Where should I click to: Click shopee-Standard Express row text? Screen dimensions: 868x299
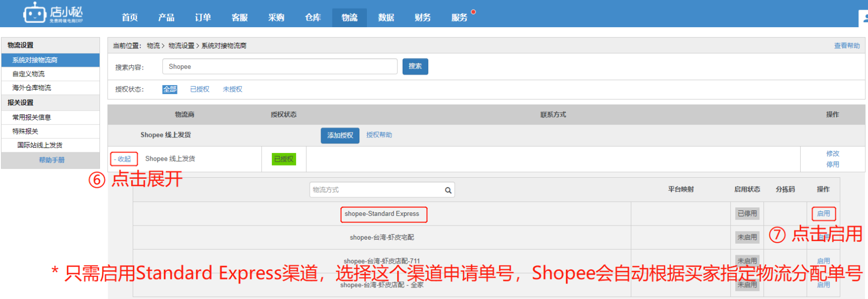click(382, 214)
